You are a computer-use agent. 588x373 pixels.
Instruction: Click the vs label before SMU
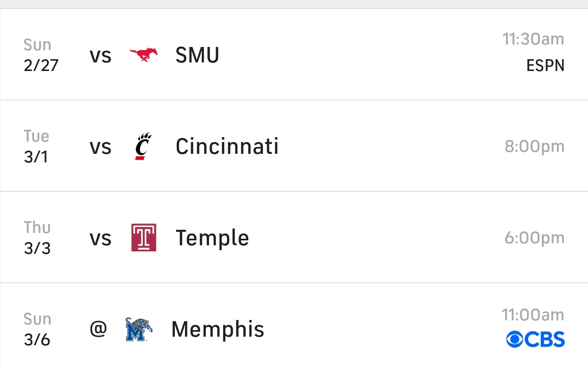[100, 56]
